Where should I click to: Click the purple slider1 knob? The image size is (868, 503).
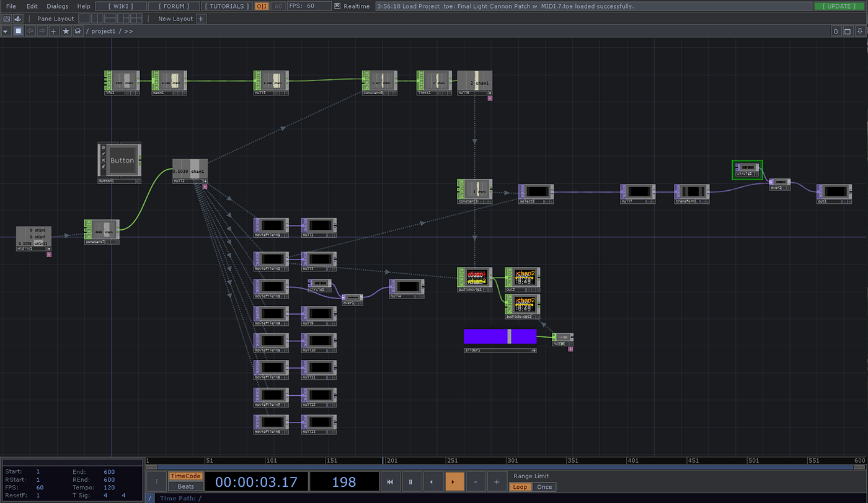[x=509, y=336]
